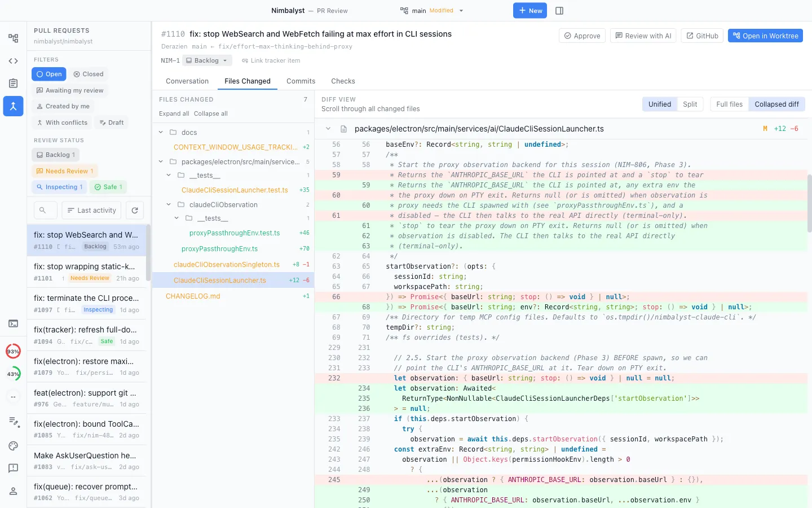The height and width of the screenshot is (508, 812).
Task: Open the code view icon in the left rail
Action: 13,61
